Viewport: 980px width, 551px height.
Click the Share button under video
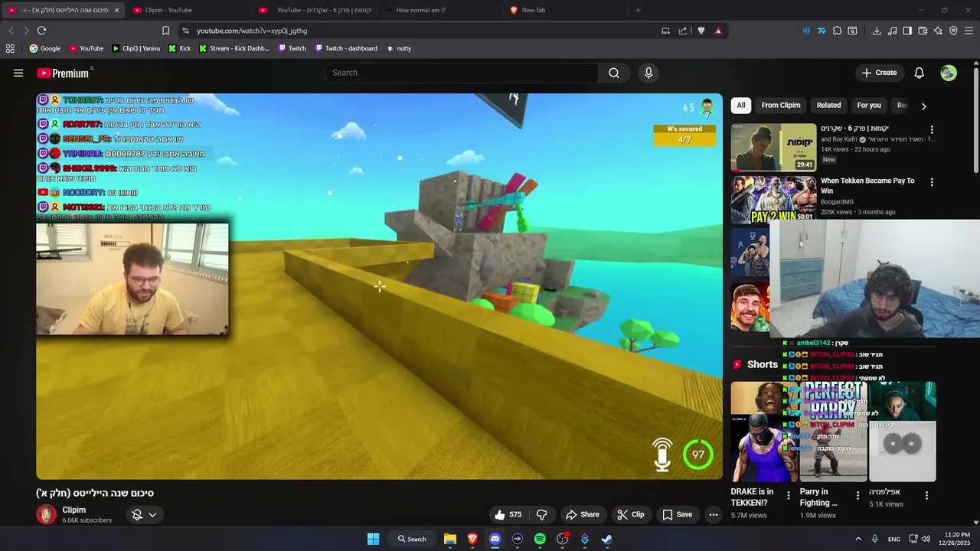coord(582,514)
